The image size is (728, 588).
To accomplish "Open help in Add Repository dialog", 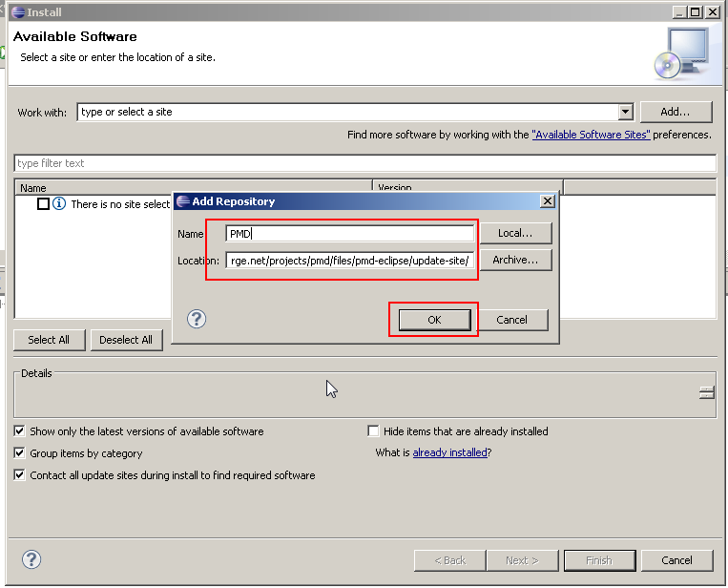I will pyautogui.click(x=197, y=319).
